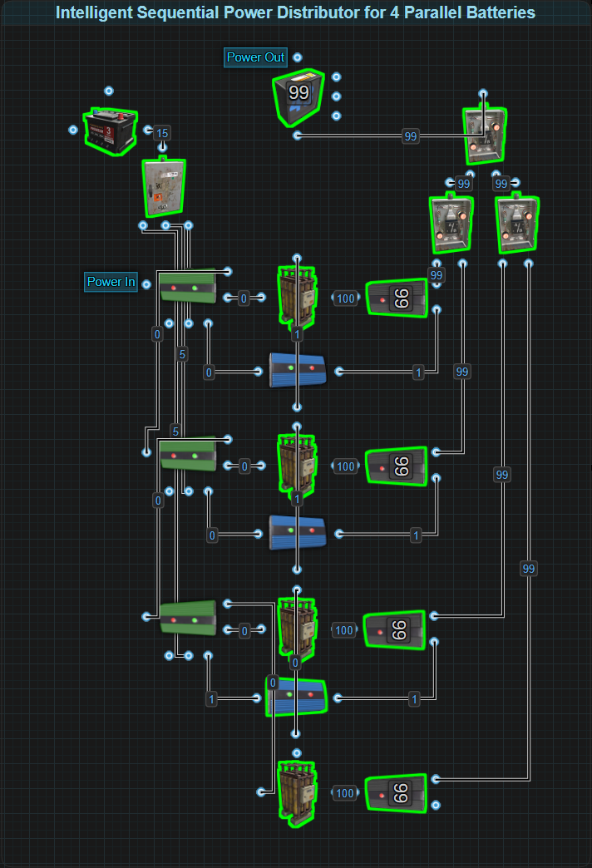
Task: Click the port left of the small battery
Action: pyautogui.click(x=73, y=130)
